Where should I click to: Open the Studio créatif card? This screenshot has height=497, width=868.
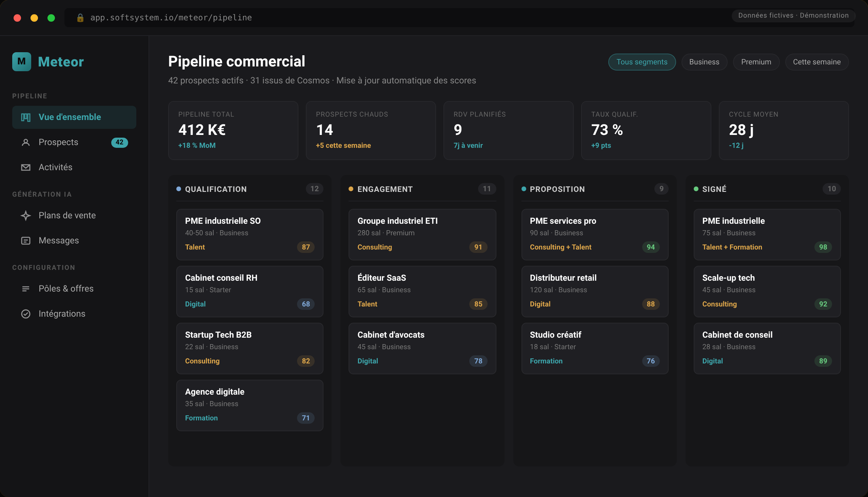point(595,349)
